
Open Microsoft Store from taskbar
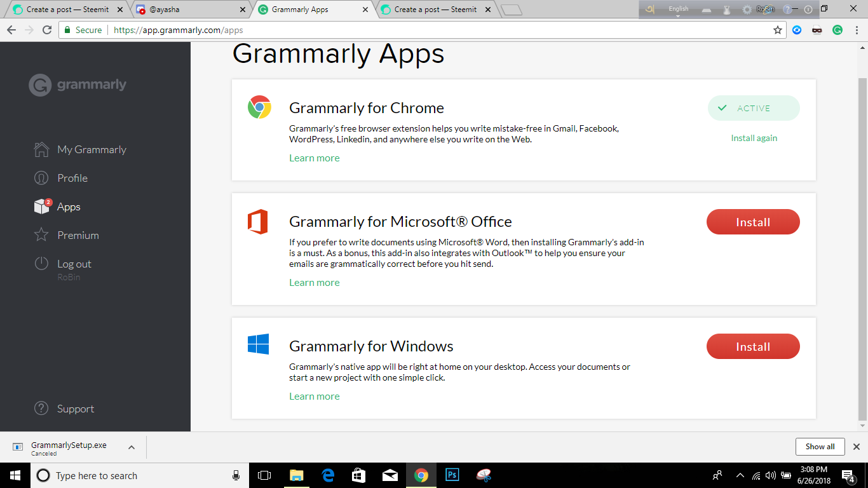[359, 475]
